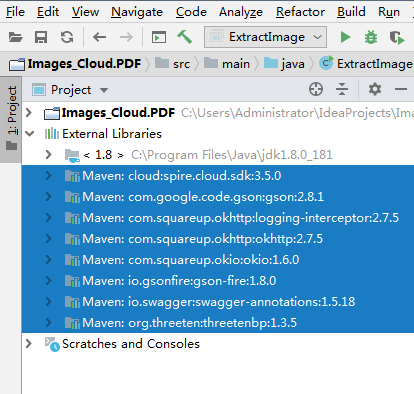Run ExtractImage with the green play icon
This screenshot has height=394, width=414.
coord(345,37)
